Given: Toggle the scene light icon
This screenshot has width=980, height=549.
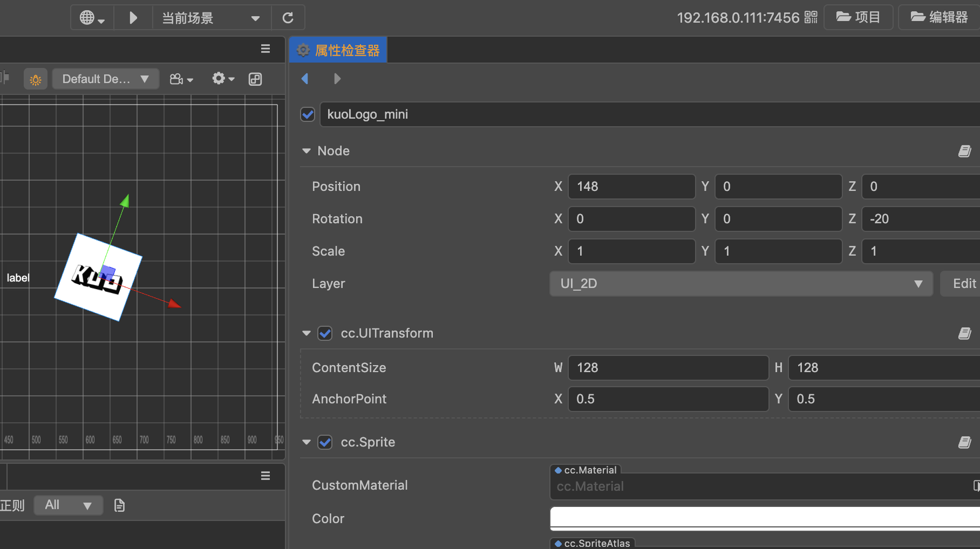Looking at the screenshot, I should coord(36,80).
